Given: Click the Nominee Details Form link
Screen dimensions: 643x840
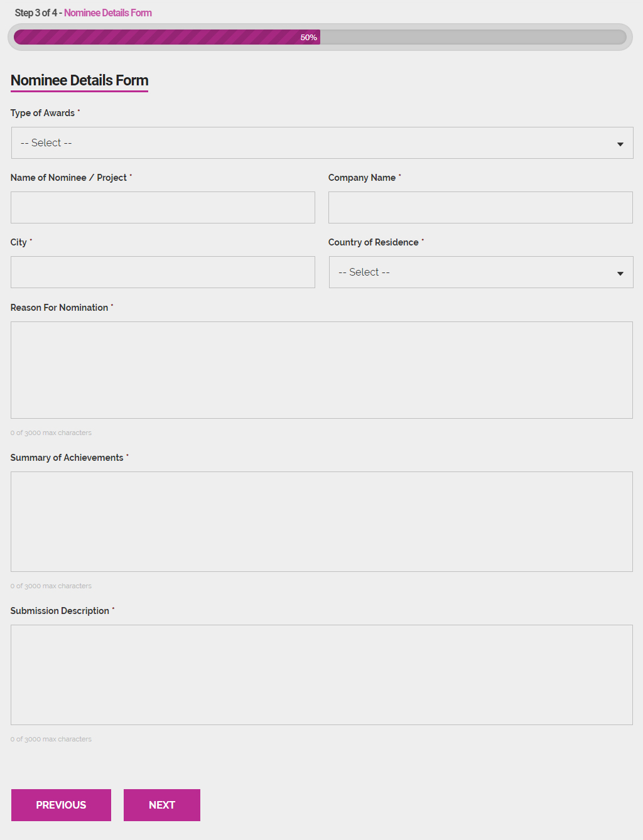Looking at the screenshot, I should point(107,13).
